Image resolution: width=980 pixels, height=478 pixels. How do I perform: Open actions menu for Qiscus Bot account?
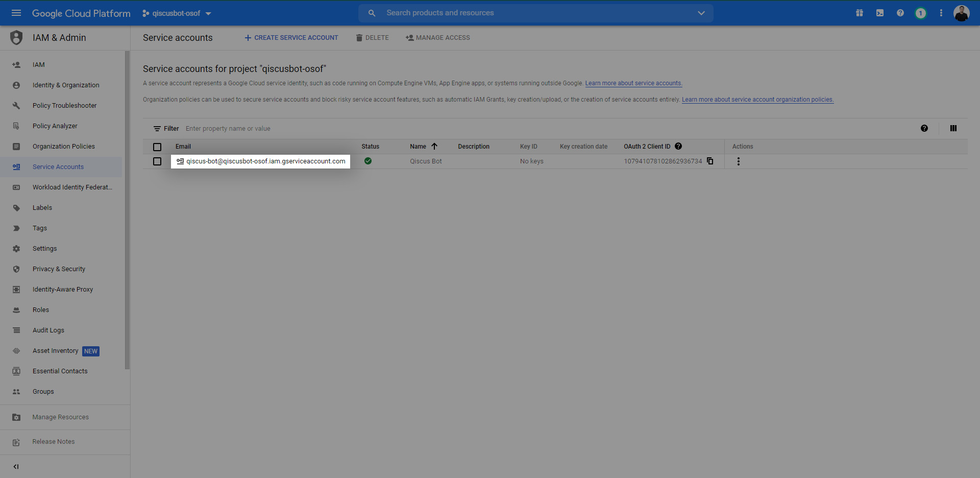738,161
